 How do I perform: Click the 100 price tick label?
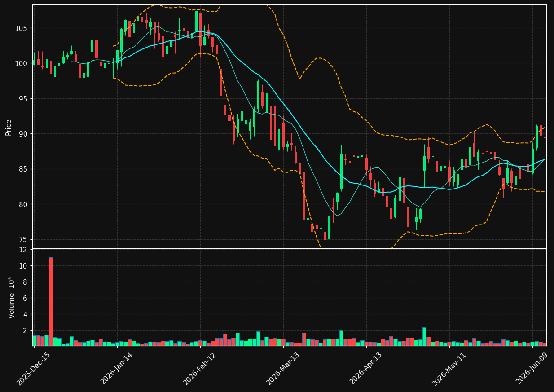pyautogui.click(x=22, y=63)
